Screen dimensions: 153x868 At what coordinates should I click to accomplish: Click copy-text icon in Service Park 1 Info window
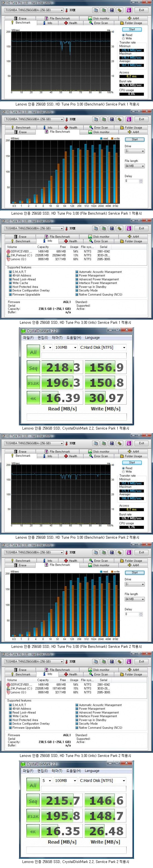(96, 229)
